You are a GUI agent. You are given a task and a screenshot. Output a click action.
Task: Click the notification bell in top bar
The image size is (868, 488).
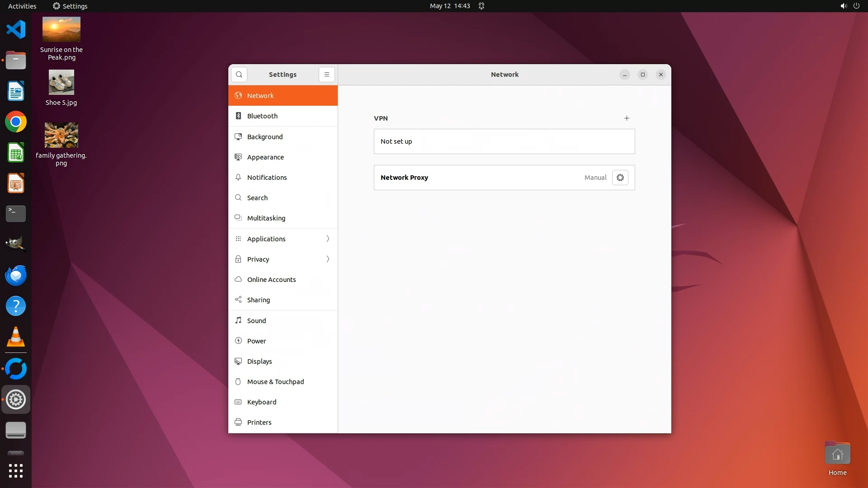click(x=481, y=6)
